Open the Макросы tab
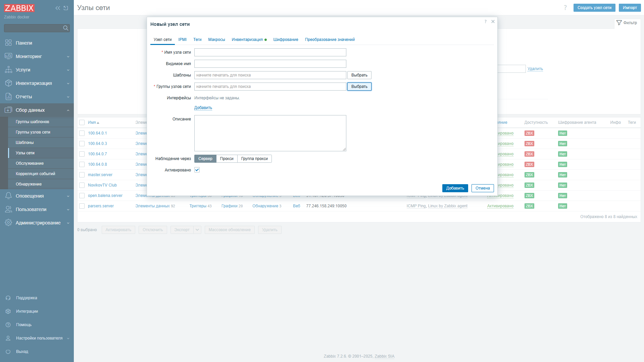This screenshot has width=644, height=362. point(216,39)
